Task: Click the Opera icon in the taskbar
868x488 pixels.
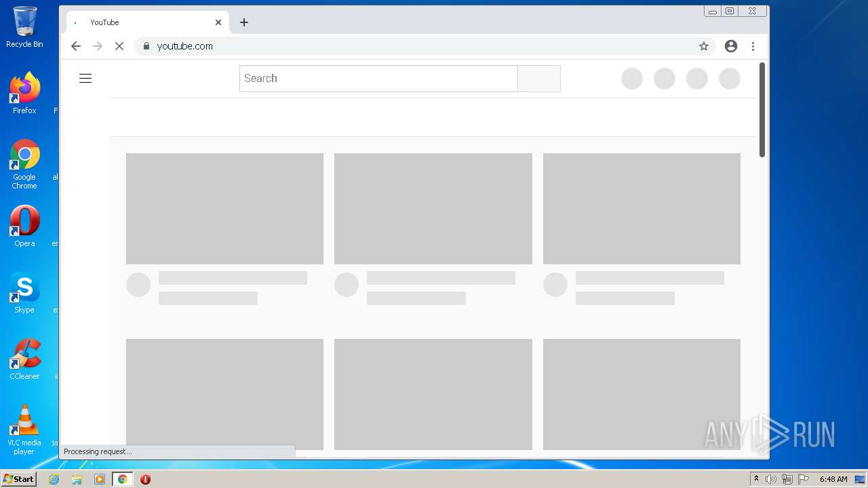Action: point(145,479)
